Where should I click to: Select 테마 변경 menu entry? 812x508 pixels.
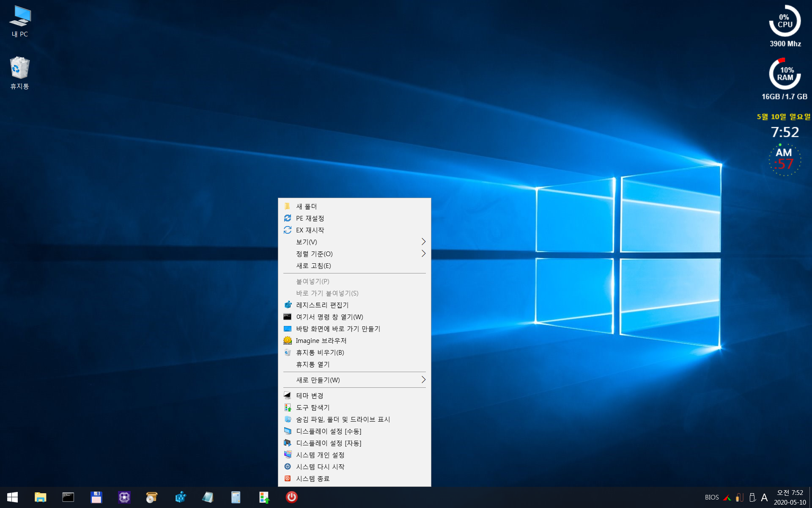(x=354, y=395)
